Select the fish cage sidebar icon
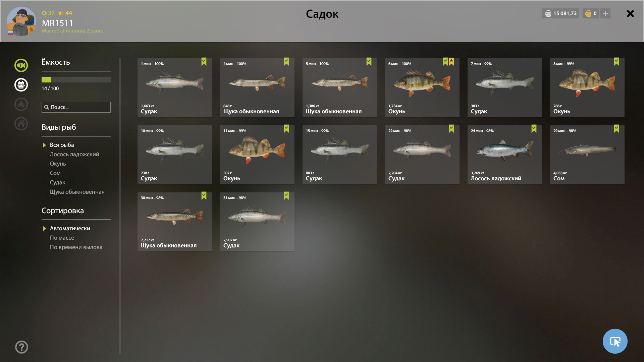The image size is (644, 362). click(x=21, y=85)
